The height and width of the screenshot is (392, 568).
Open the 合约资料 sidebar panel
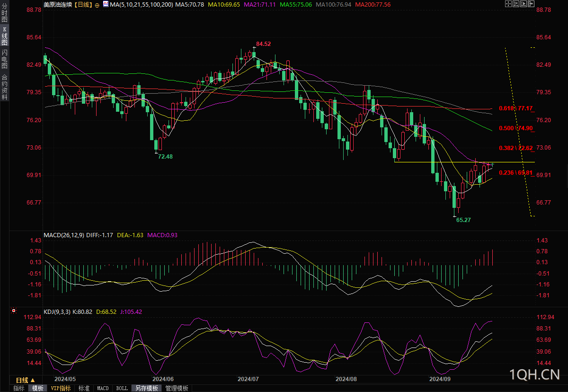pyautogui.click(x=4, y=87)
